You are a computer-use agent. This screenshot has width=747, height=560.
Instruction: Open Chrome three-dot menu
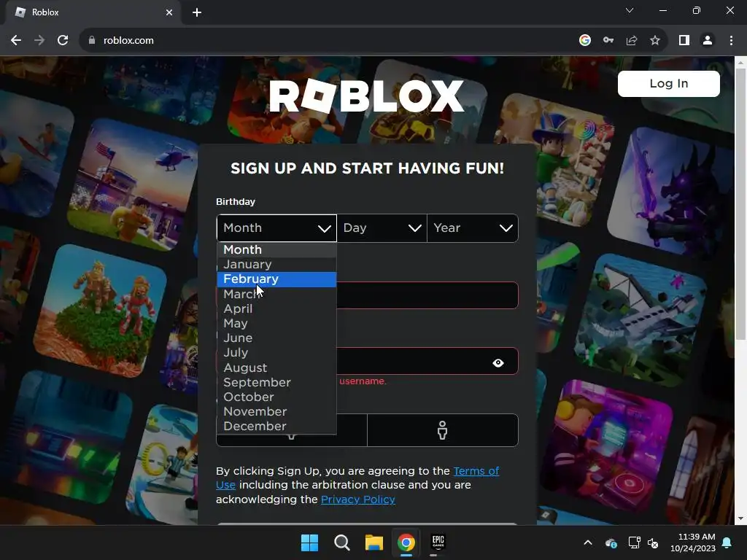731,41
